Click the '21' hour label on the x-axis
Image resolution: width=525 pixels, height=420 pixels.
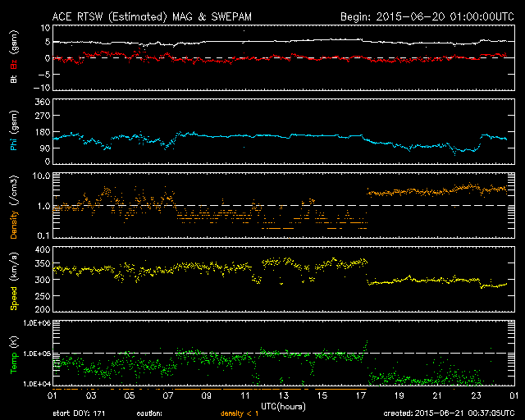pyautogui.click(x=437, y=396)
